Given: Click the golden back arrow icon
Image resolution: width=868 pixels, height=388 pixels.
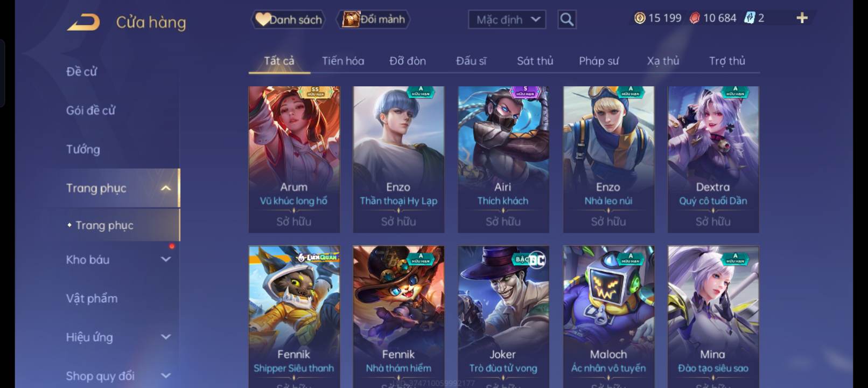Looking at the screenshot, I should (x=83, y=23).
